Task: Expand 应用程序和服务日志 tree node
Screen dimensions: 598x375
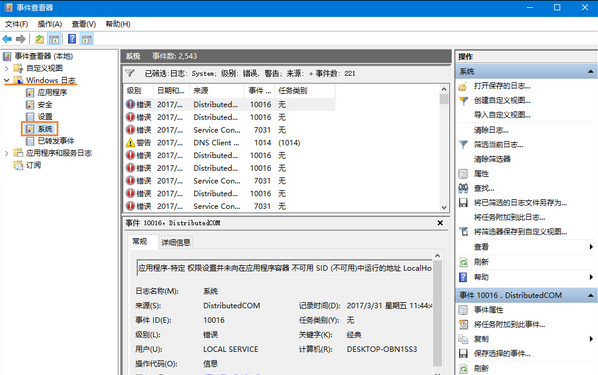Action: (x=6, y=153)
